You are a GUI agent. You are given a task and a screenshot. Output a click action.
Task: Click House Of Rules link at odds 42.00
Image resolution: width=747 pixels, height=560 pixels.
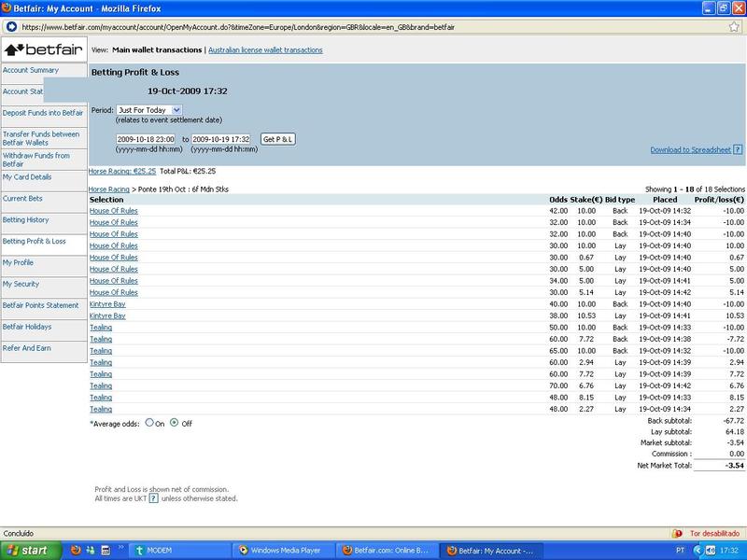pos(113,211)
